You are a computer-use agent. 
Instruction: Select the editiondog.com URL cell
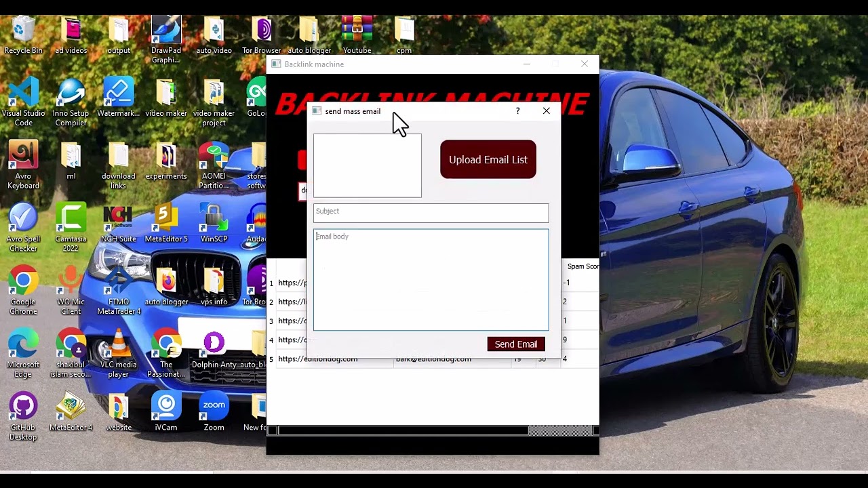coord(334,359)
